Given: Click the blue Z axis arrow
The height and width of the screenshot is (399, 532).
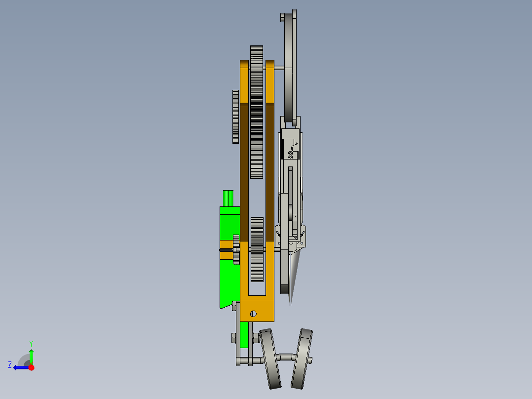Looking at the screenshot, I should pos(20,367).
